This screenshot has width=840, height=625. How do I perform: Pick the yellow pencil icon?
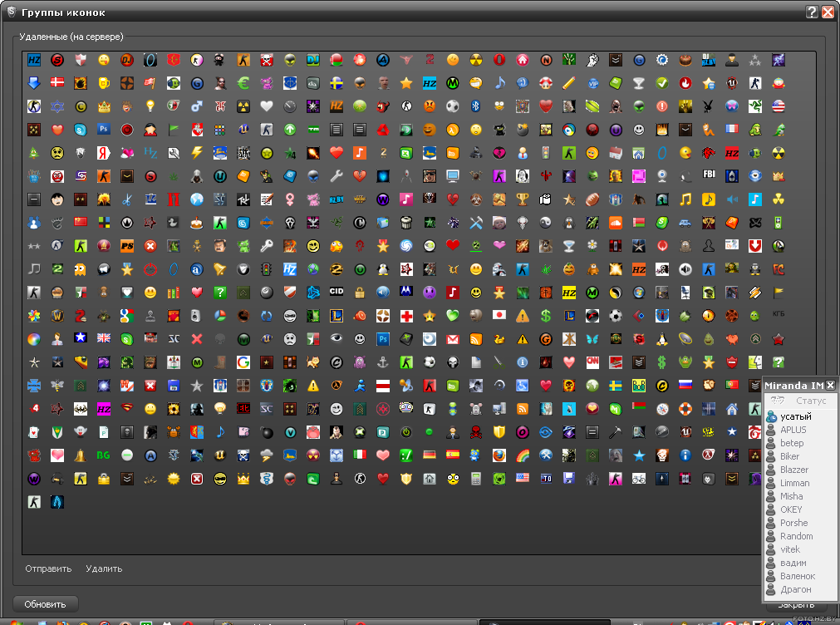pos(569,83)
